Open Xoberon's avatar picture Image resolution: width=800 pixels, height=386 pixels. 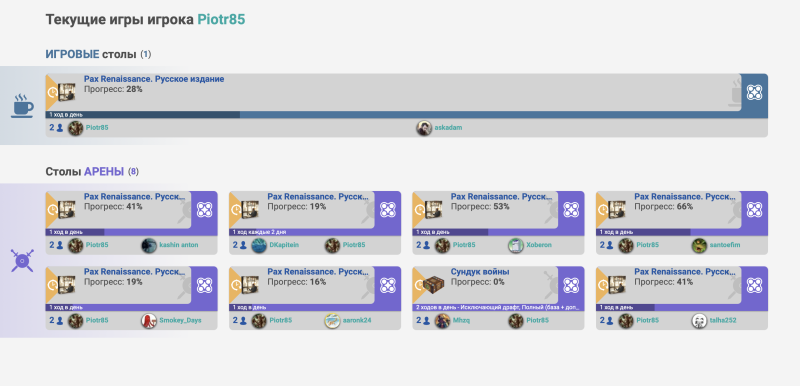pyautogui.click(x=516, y=245)
